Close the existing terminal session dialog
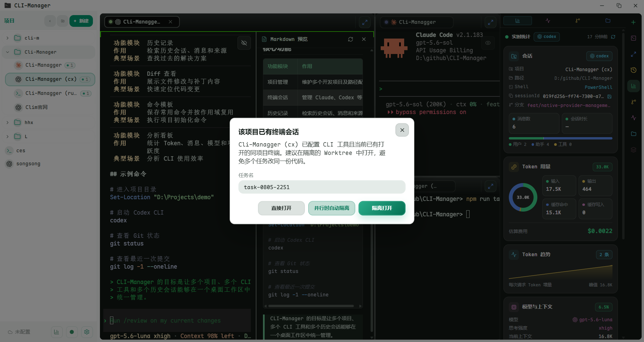This screenshot has width=644, height=342. click(x=402, y=130)
